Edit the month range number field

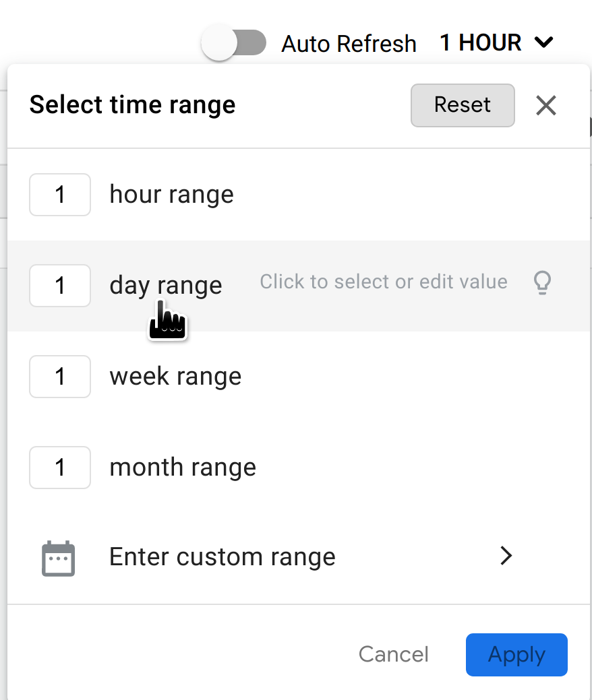click(60, 468)
